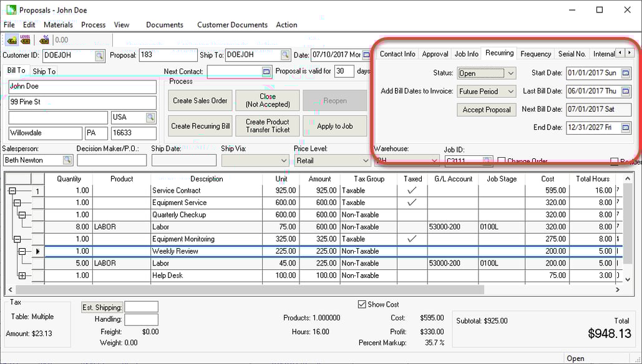Open the calendar picker for Start Date
The image size is (642, 364).
[x=625, y=73]
